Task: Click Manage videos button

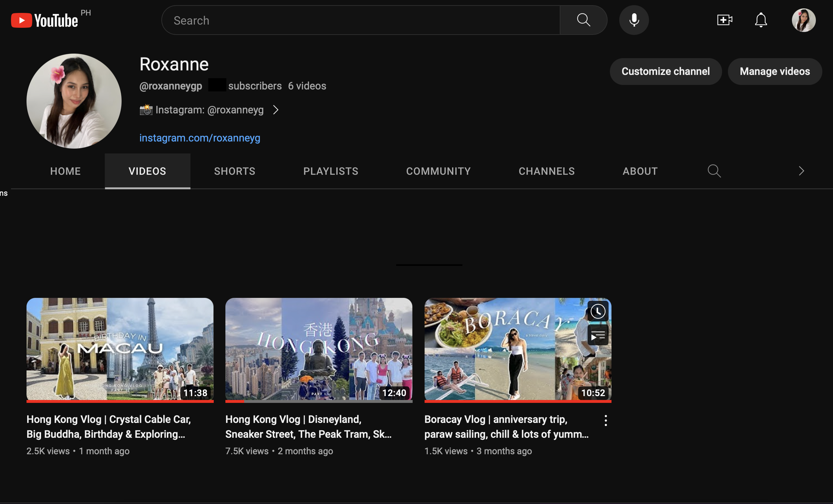Action: [x=774, y=71]
